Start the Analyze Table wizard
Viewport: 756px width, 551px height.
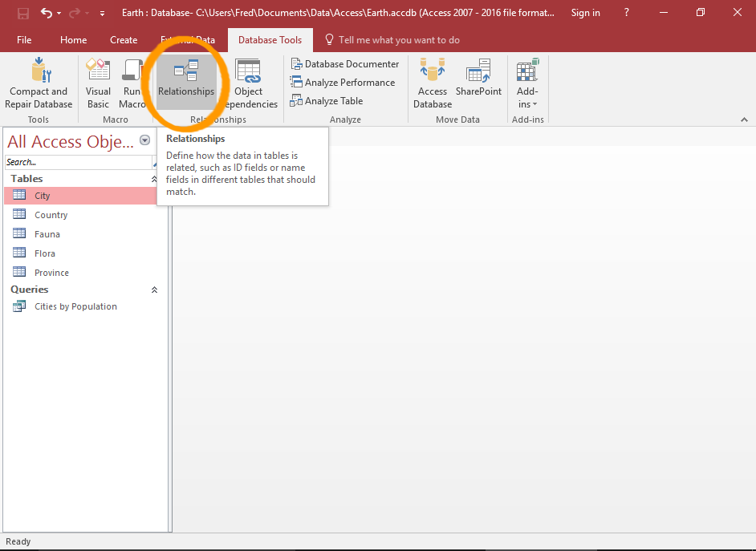[x=327, y=101]
